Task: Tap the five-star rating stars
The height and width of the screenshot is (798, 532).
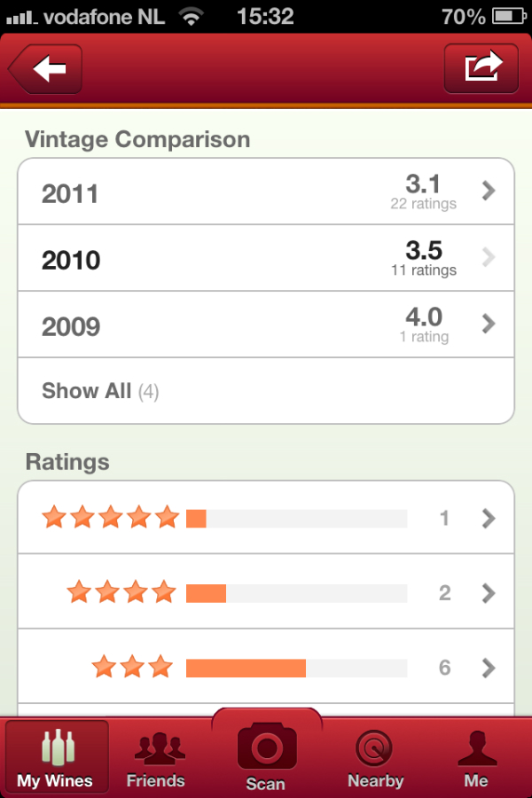Action: 111,518
